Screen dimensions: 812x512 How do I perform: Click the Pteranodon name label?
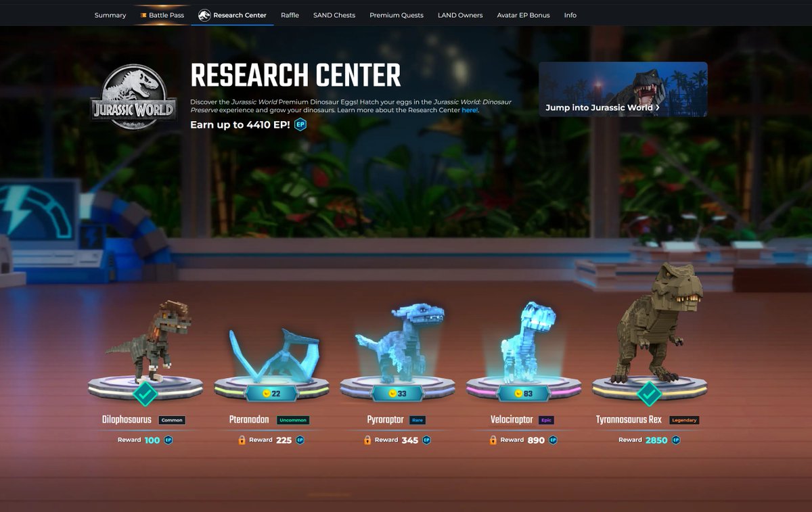tap(250, 420)
